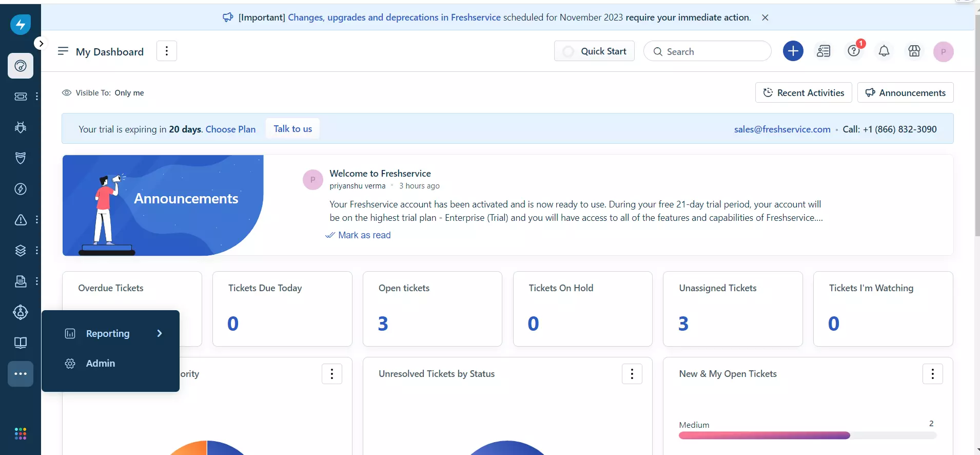Dismiss the important announcement banner

click(x=765, y=17)
